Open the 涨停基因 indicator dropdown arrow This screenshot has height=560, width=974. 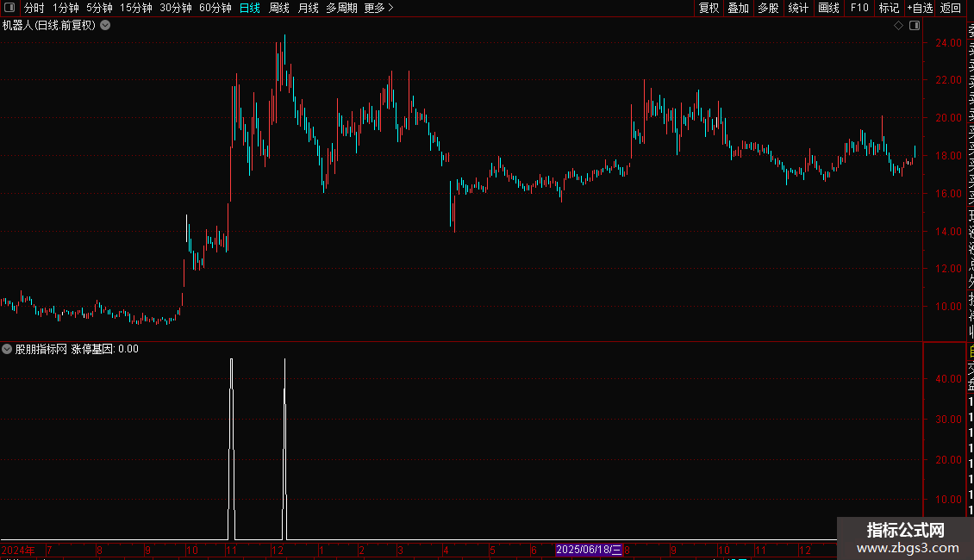[7, 349]
